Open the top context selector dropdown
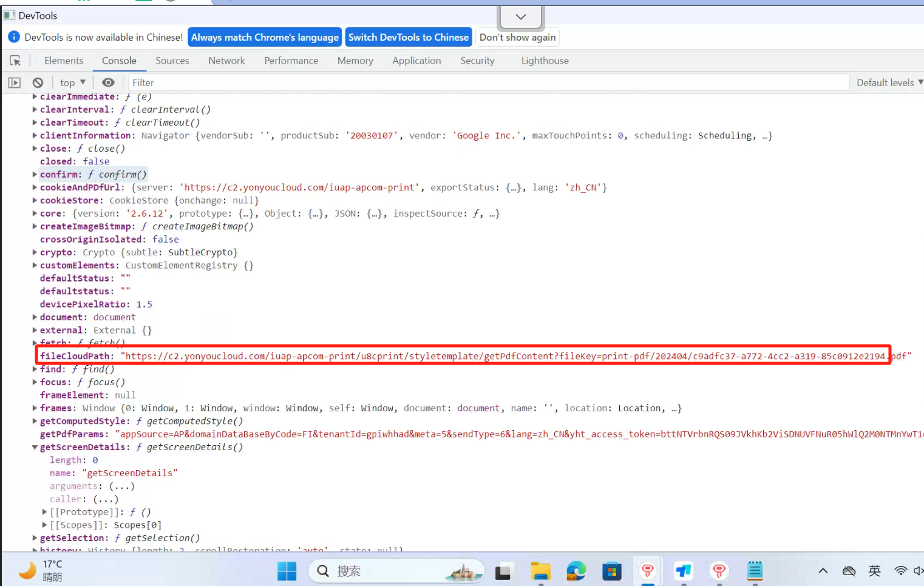 click(73, 83)
